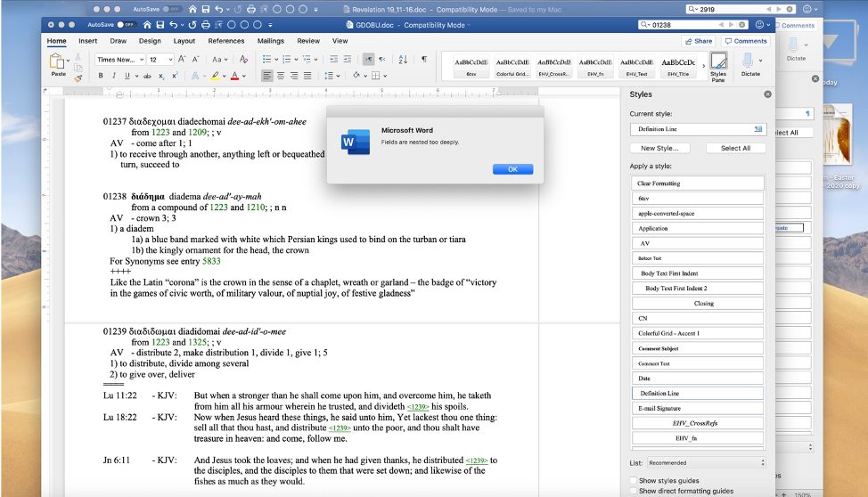
Task: Apply superscript formatting
Action: (175, 76)
